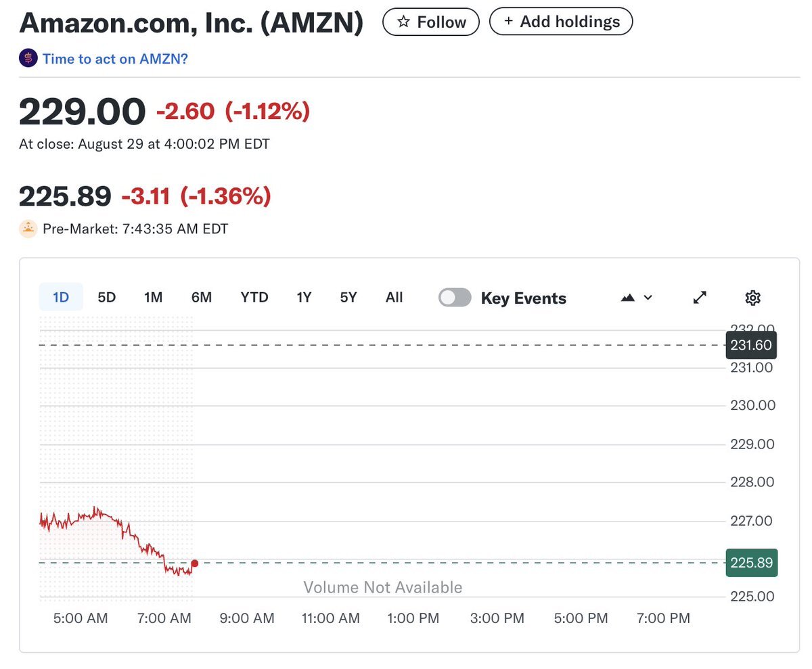
Task: Select the 1M range tab
Action: [154, 297]
